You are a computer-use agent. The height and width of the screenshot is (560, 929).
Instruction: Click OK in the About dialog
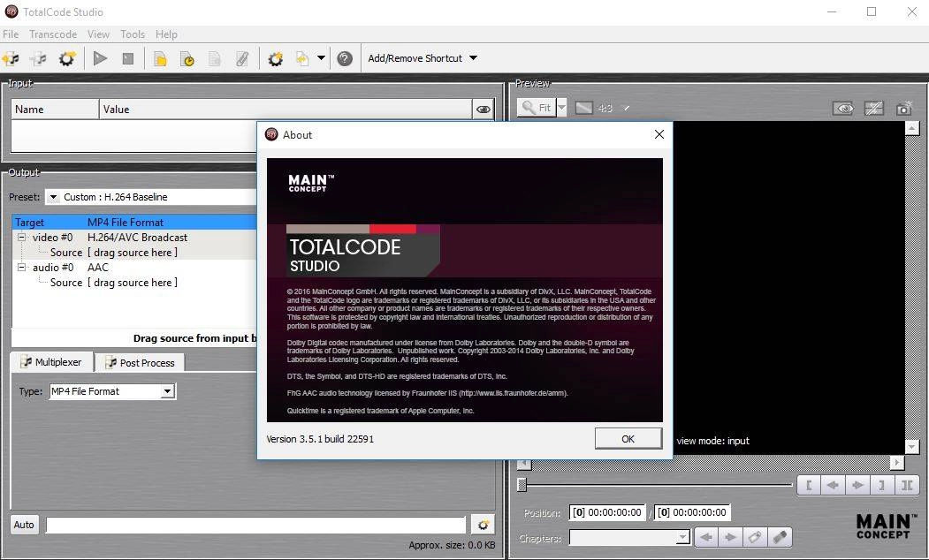(628, 439)
